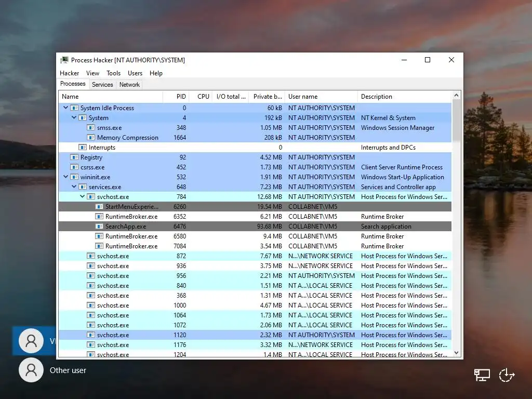Switch to the Services tab
The image size is (532, 399).
[x=102, y=85]
